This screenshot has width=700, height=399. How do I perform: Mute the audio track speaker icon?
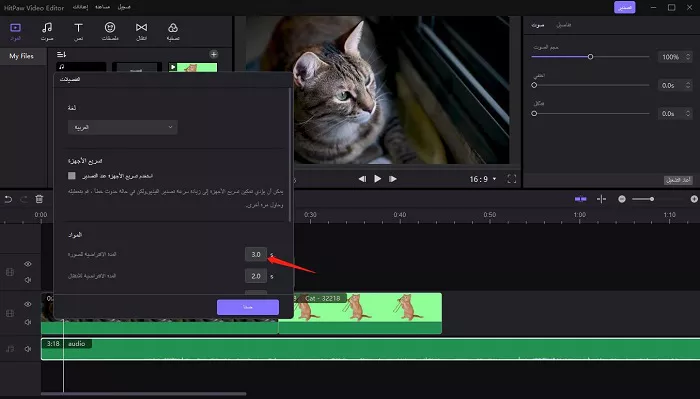click(x=28, y=349)
